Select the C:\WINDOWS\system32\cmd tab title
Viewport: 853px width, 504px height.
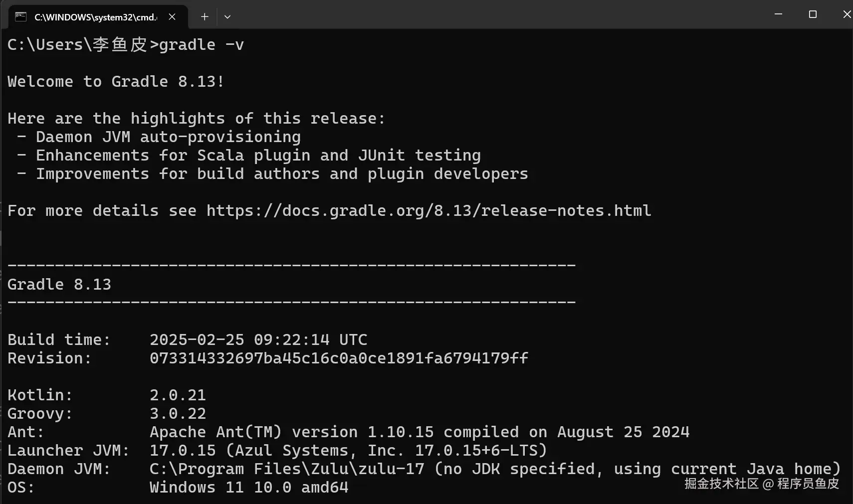tap(95, 17)
